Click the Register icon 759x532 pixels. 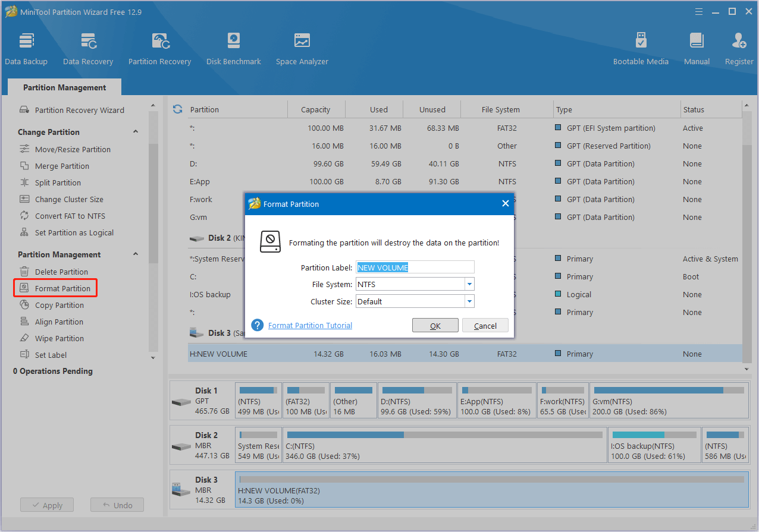tap(738, 48)
